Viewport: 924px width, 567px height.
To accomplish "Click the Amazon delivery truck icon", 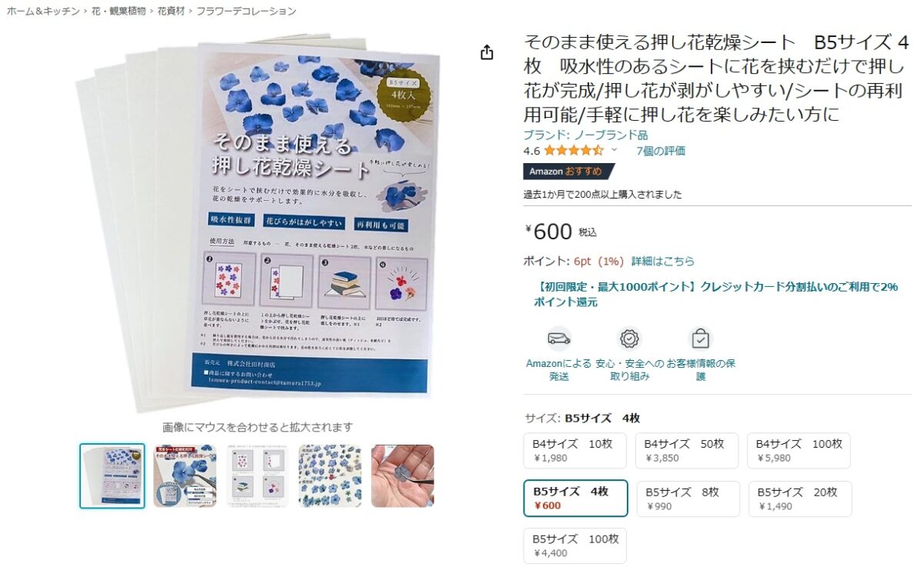I will pyautogui.click(x=559, y=339).
